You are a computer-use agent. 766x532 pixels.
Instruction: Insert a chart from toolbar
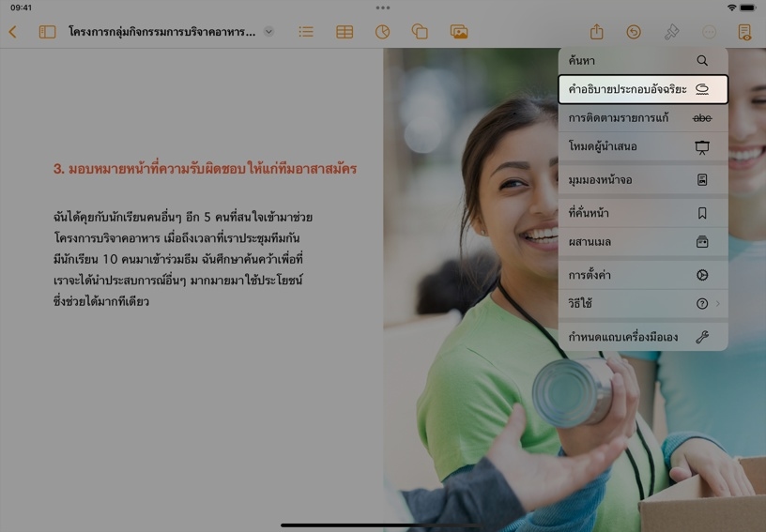click(x=382, y=32)
